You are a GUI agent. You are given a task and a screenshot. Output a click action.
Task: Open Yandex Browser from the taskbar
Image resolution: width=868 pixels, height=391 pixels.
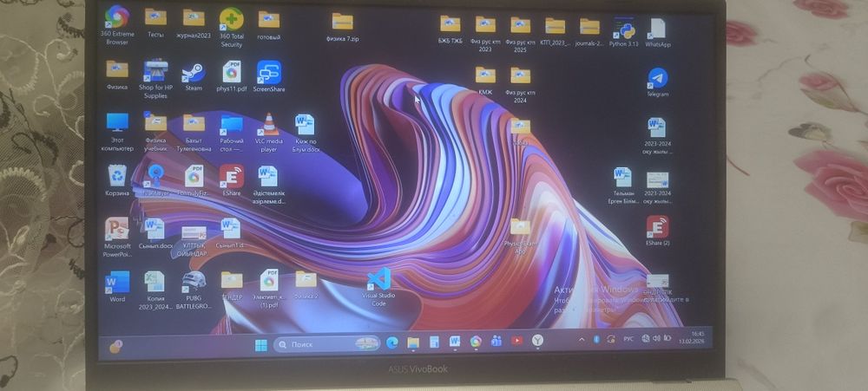click(537, 341)
